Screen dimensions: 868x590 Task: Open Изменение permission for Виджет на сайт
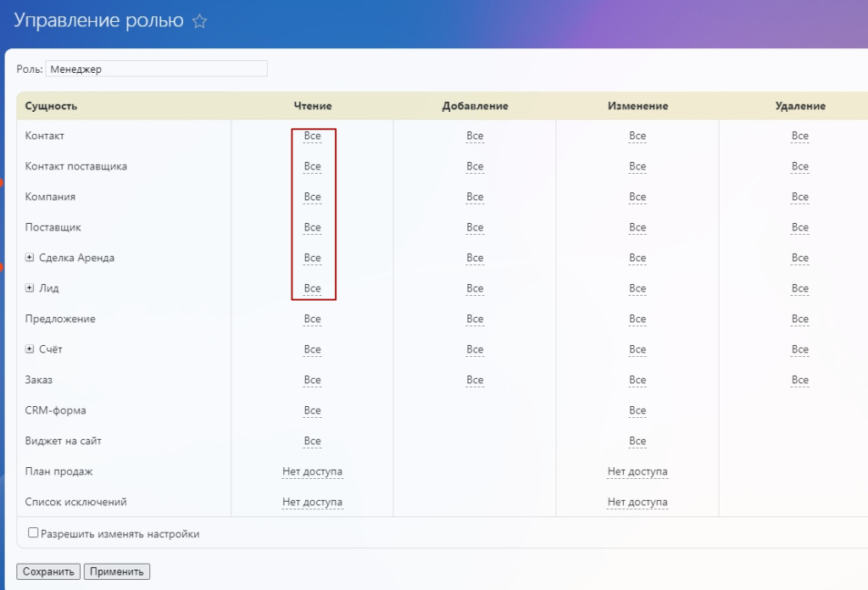637,441
